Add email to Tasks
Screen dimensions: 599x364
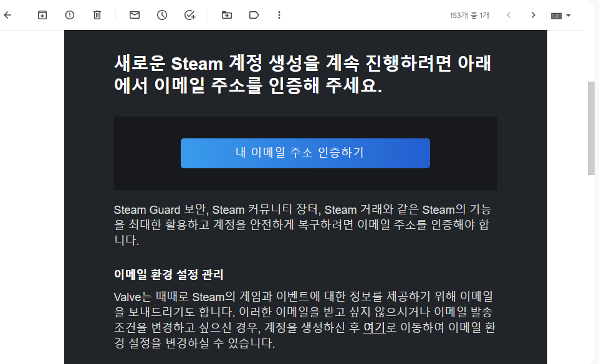click(189, 15)
